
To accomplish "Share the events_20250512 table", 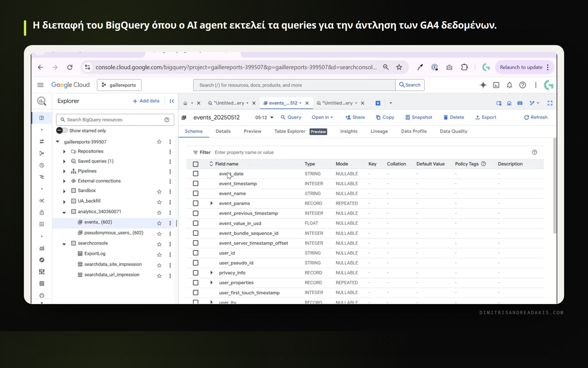I will [355, 117].
